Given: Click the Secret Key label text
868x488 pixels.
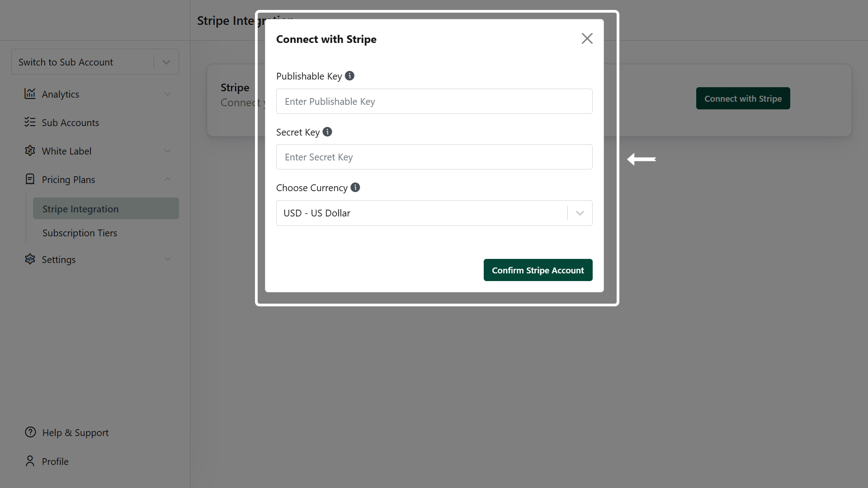Looking at the screenshot, I should click(298, 132).
